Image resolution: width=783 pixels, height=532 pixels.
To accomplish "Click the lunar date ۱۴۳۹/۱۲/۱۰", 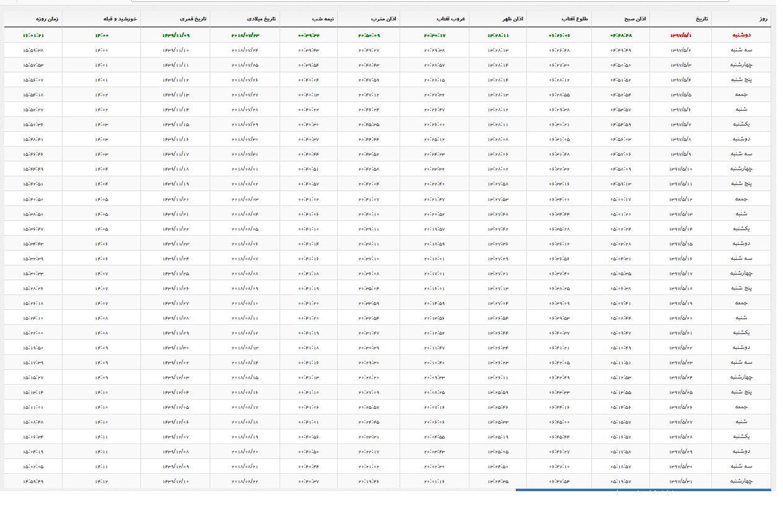I will 176,481.
